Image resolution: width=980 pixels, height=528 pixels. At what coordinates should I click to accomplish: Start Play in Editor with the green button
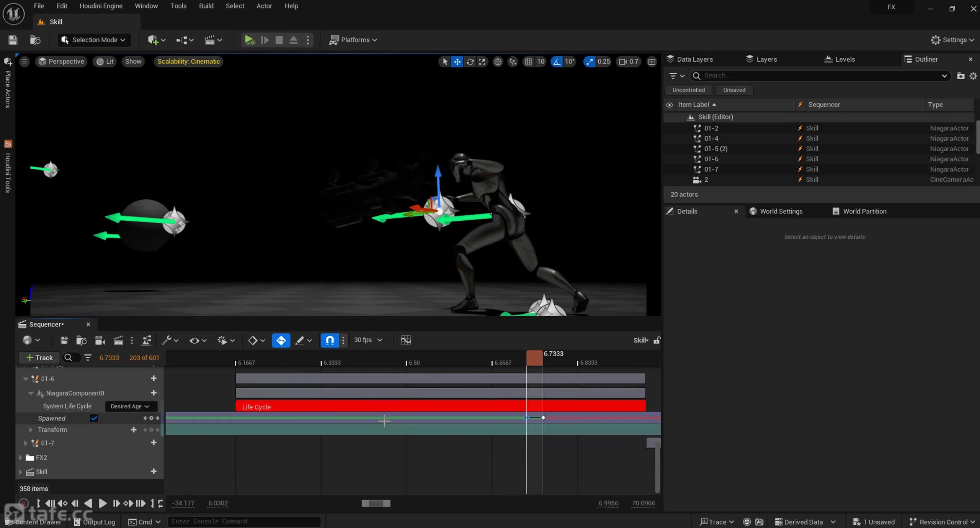tap(250, 40)
